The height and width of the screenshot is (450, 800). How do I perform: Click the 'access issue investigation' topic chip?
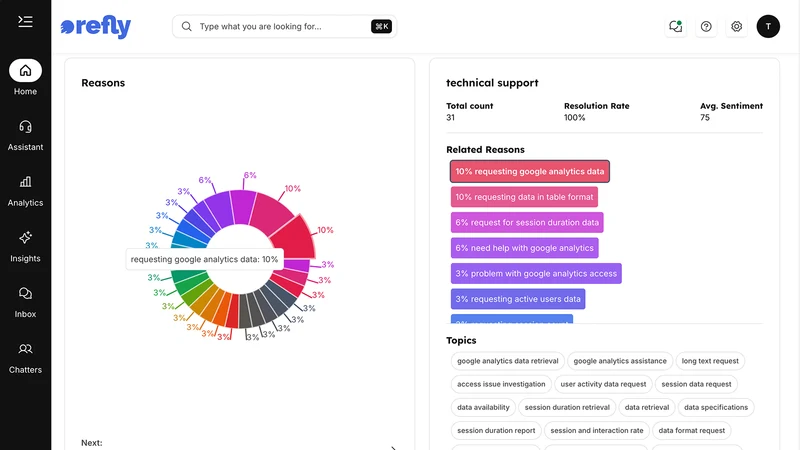pos(501,384)
